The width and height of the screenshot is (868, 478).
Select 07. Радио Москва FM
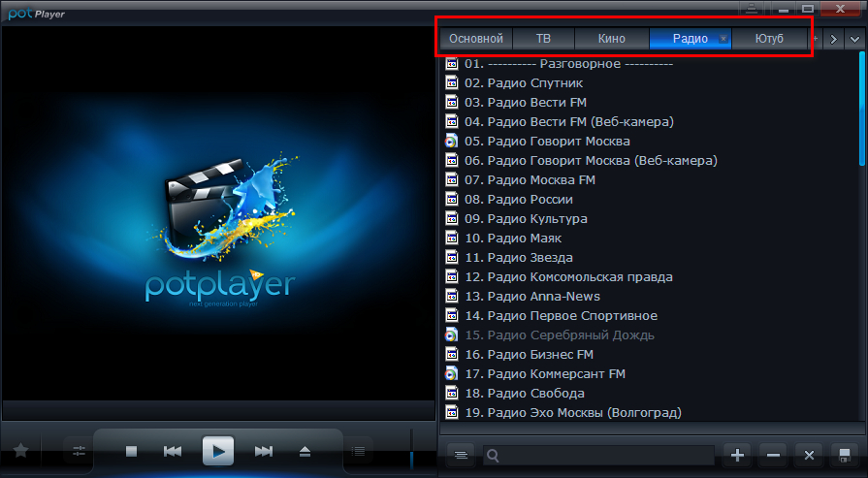(530, 179)
